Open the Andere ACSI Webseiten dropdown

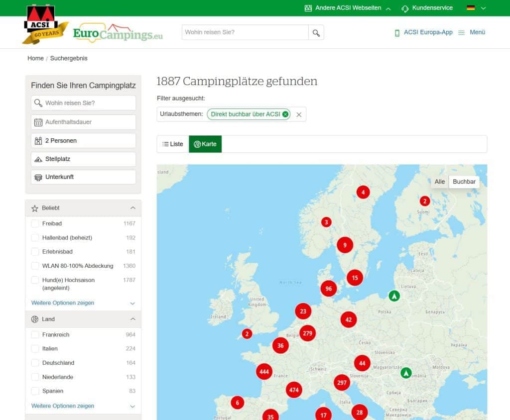click(347, 8)
